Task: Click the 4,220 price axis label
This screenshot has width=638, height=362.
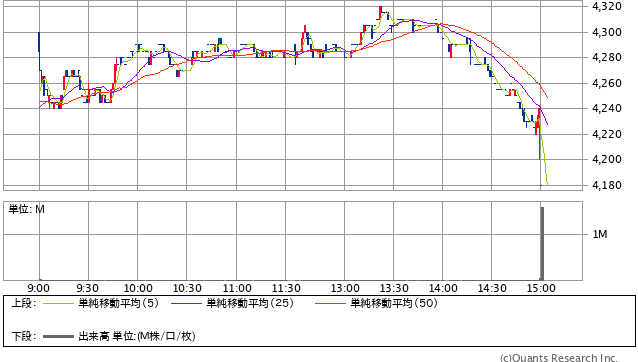Action: pos(607,134)
